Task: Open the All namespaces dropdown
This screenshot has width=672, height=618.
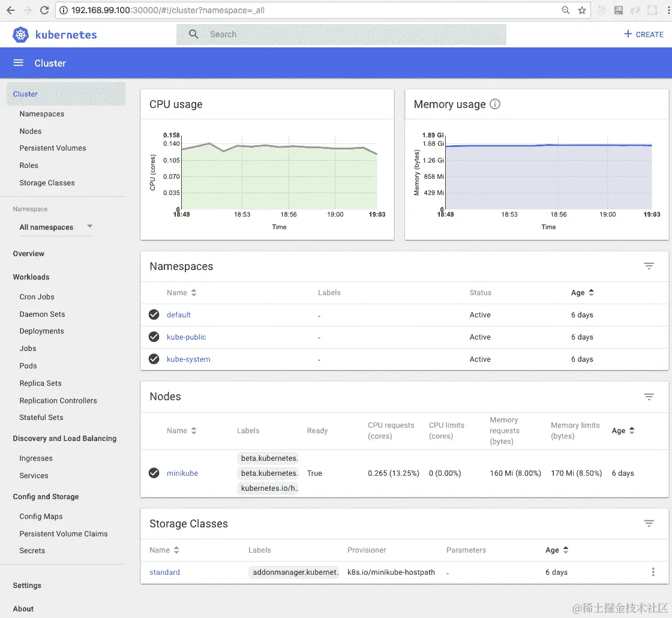Action: (56, 227)
